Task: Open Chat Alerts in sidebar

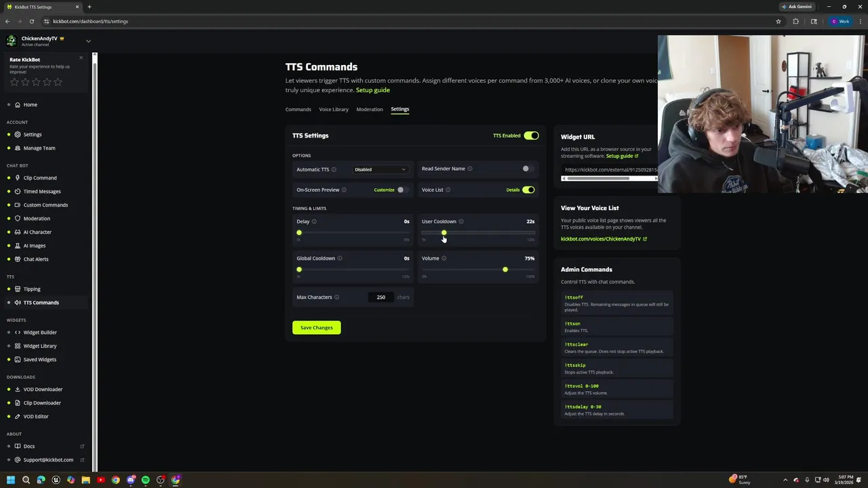Action: coord(36,259)
